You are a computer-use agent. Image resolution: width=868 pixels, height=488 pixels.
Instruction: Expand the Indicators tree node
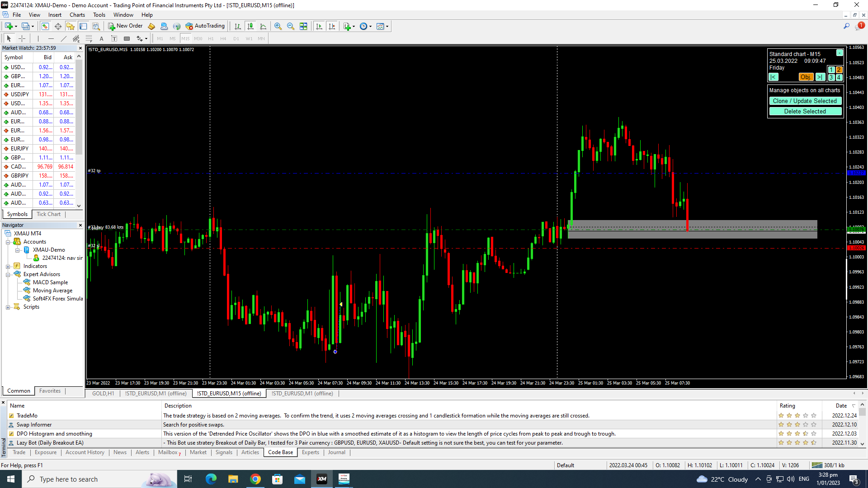click(8, 267)
